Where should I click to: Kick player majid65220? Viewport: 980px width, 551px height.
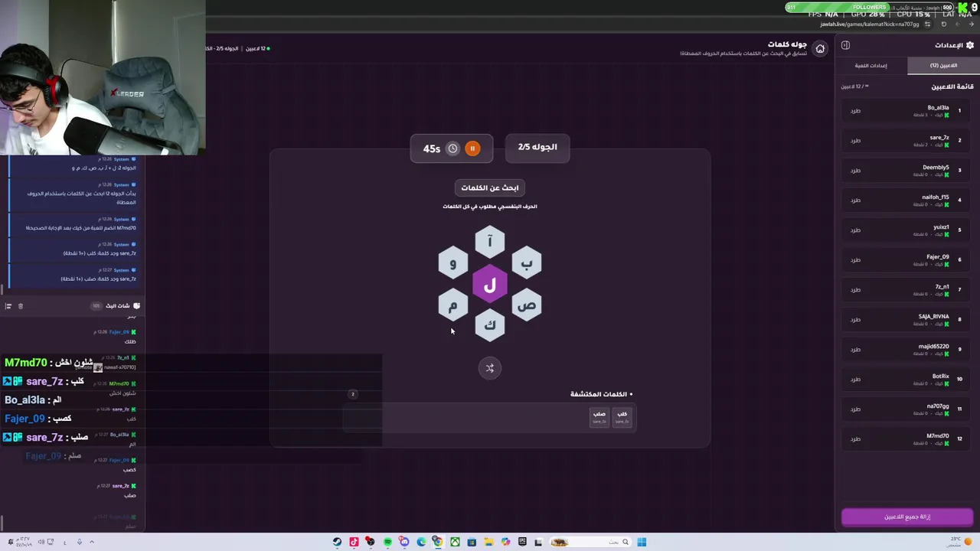pyautogui.click(x=855, y=350)
